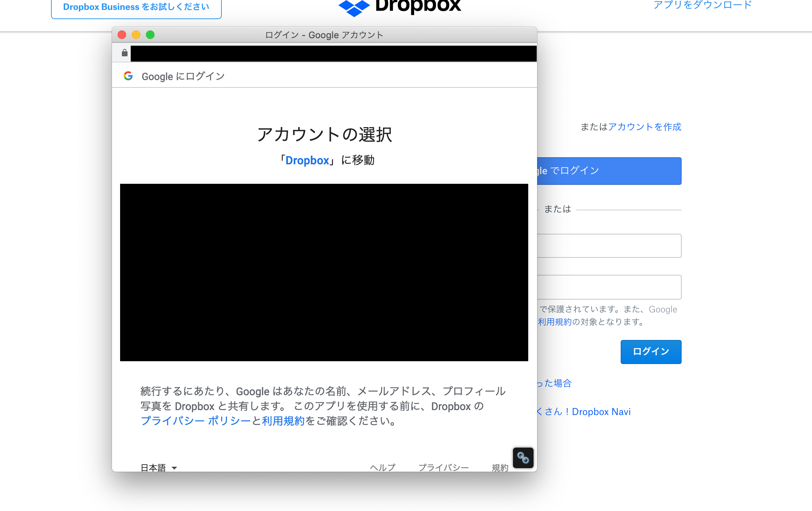Open the forgot password link ending った場合
This screenshot has width=812, height=511.
(554, 383)
